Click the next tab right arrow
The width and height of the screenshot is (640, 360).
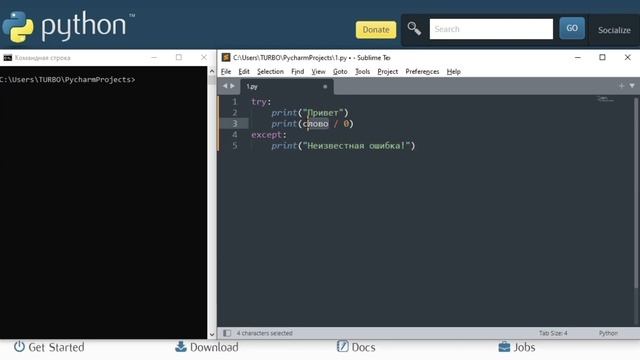point(232,86)
